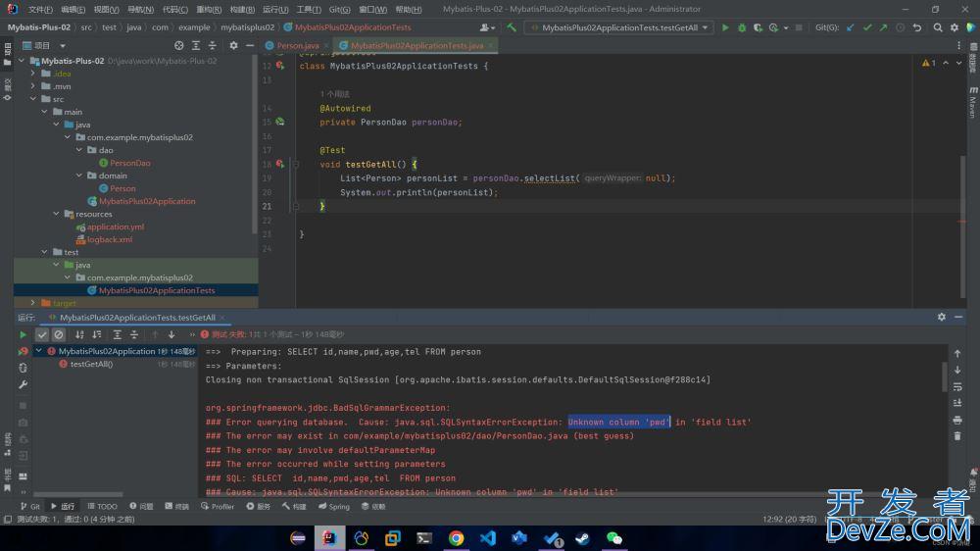Collapse the main folder
This screenshot has height=551, width=980.
[45, 112]
